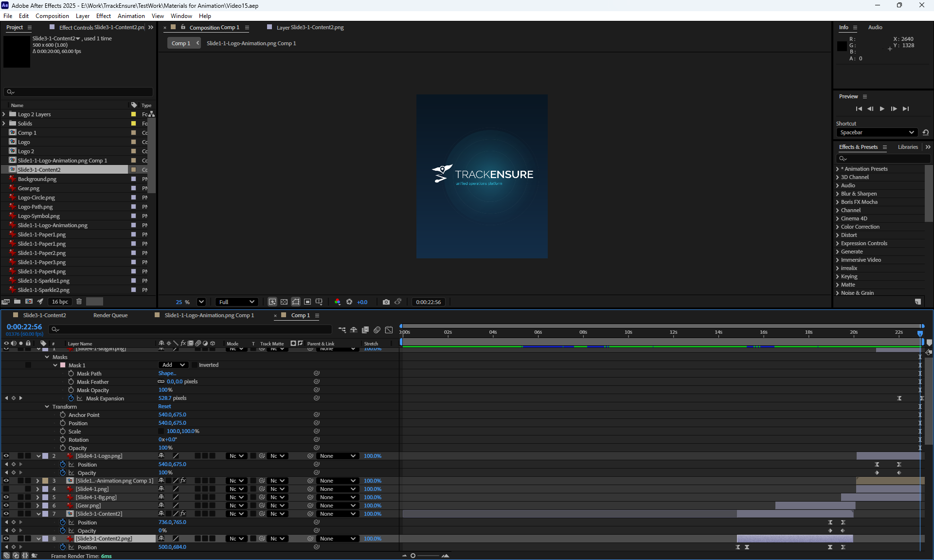
Task: Open the Full resolution dropdown
Action: click(x=236, y=302)
